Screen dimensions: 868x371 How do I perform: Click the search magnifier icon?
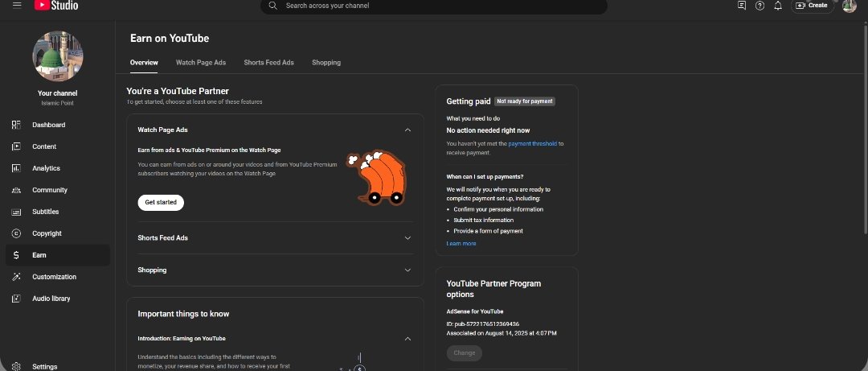point(273,6)
